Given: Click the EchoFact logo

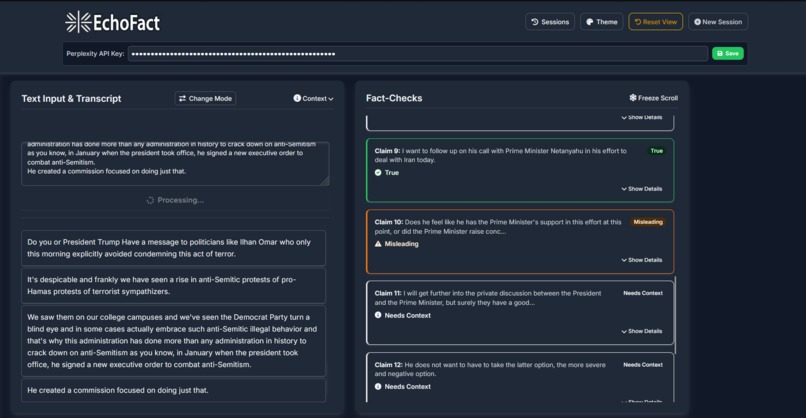Looking at the screenshot, I should click(x=113, y=22).
